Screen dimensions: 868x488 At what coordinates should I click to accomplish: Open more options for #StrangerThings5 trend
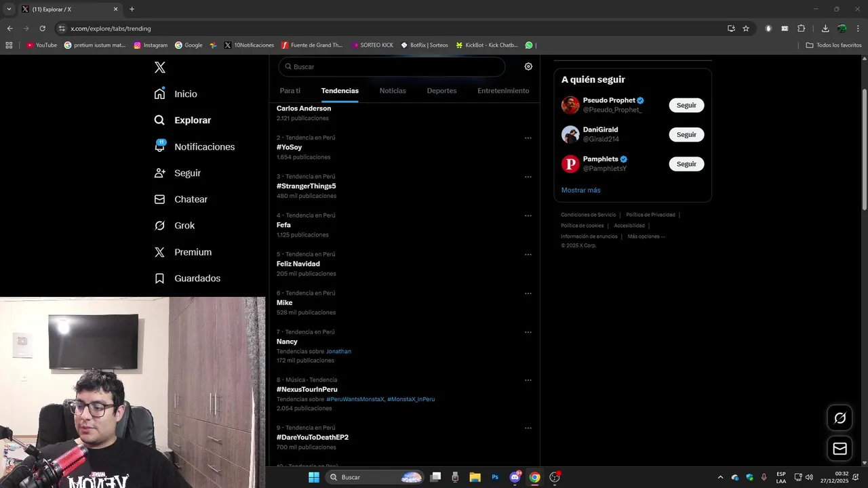[528, 177]
